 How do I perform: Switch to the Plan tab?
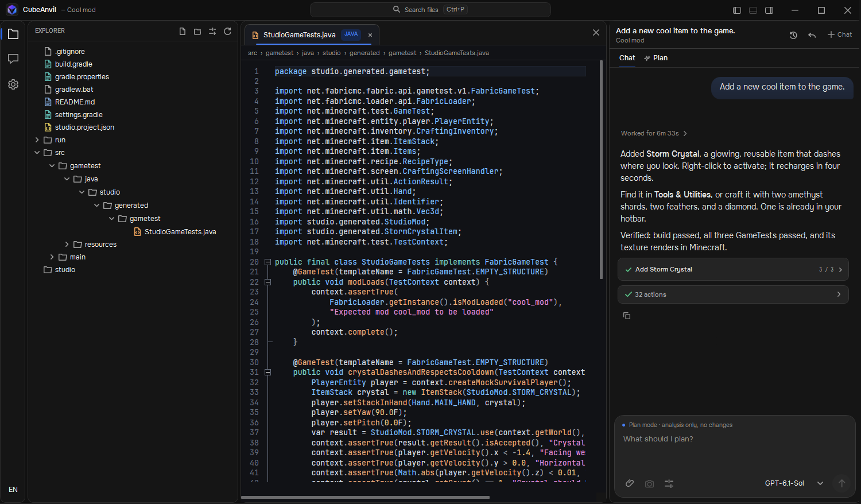[x=656, y=58]
